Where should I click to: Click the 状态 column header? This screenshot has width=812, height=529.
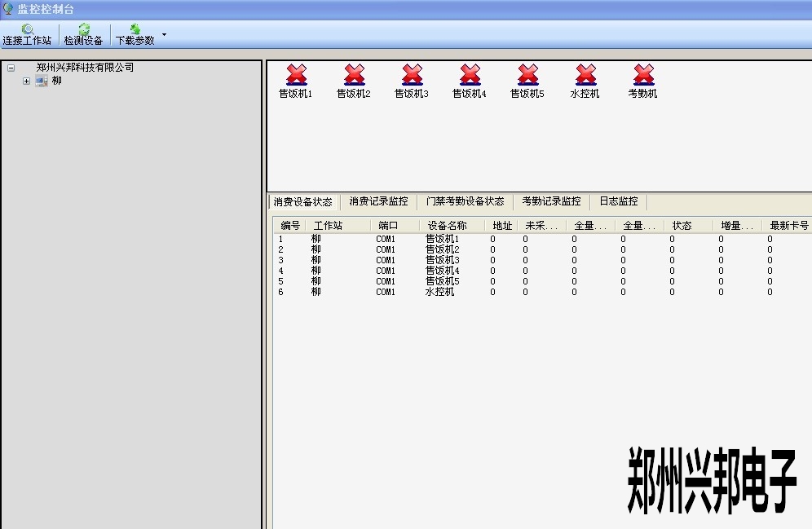tap(689, 226)
